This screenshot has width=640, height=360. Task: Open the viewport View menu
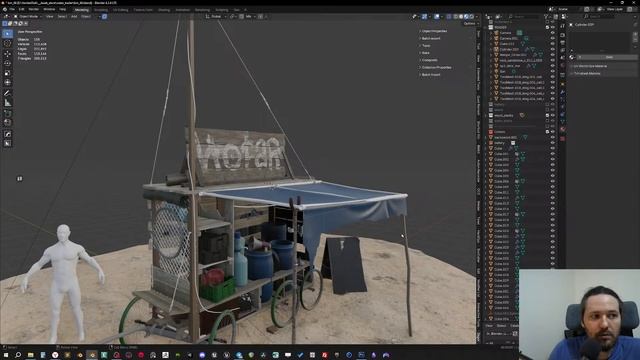49,17
